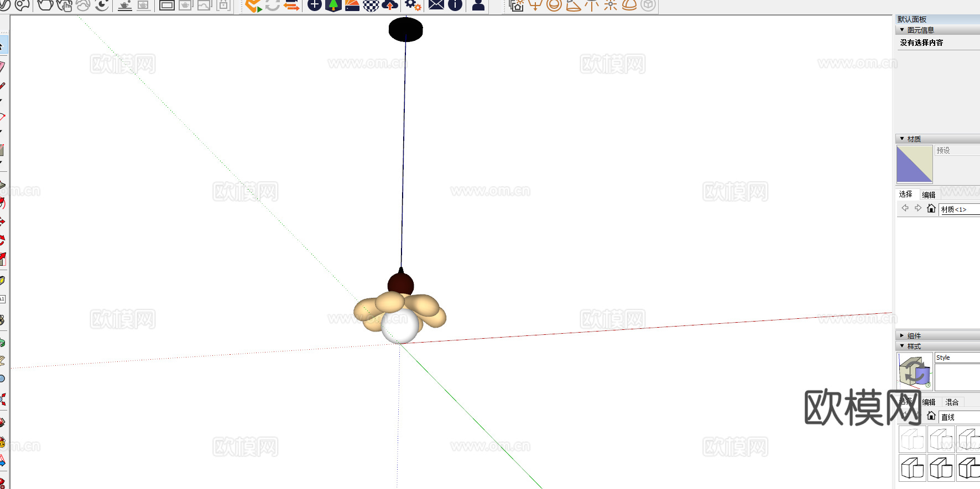Go back in the materials browser
Image resolution: width=980 pixels, height=489 pixels.
point(905,208)
